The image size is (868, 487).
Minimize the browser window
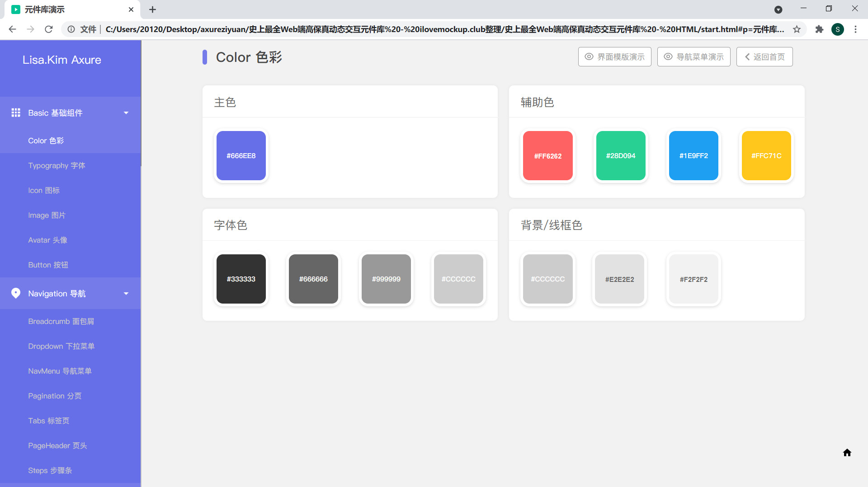803,9
